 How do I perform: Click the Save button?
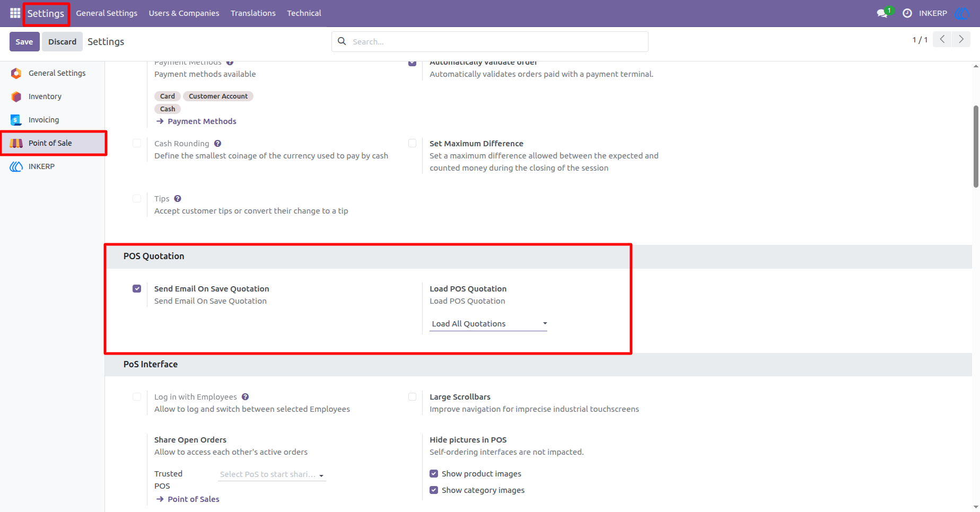(x=24, y=41)
